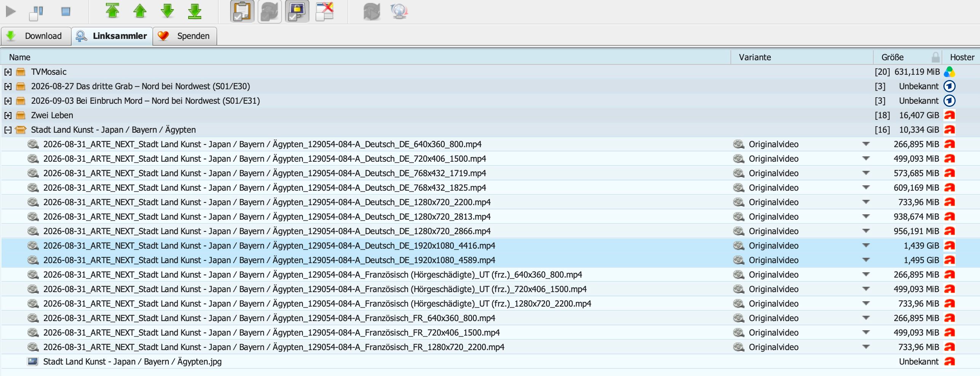
Task: Click the TVMosaic package folder icon
Action: tap(21, 72)
